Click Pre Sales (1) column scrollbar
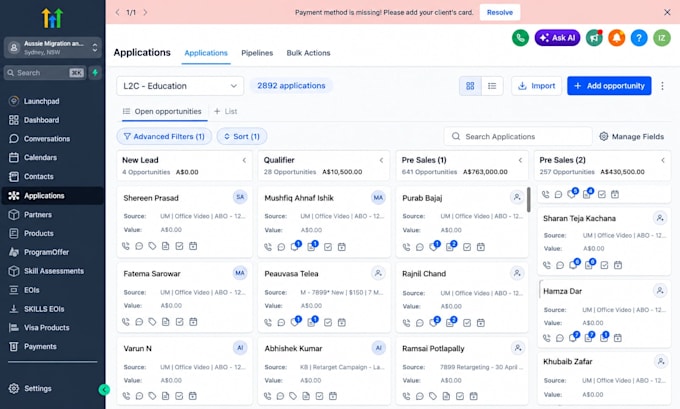Image resolution: width=680 pixels, height=409 pixels. point(529,200)
